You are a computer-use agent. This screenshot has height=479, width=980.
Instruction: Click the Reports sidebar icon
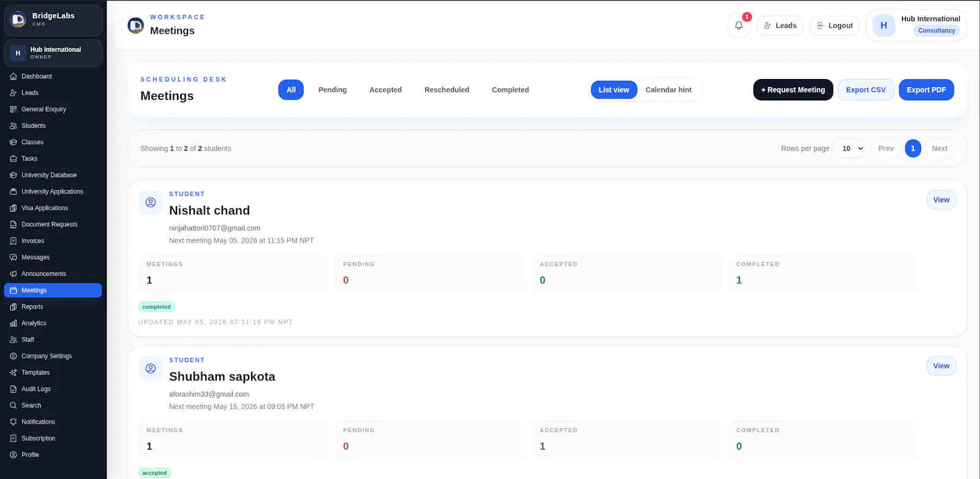click(13, 307)
